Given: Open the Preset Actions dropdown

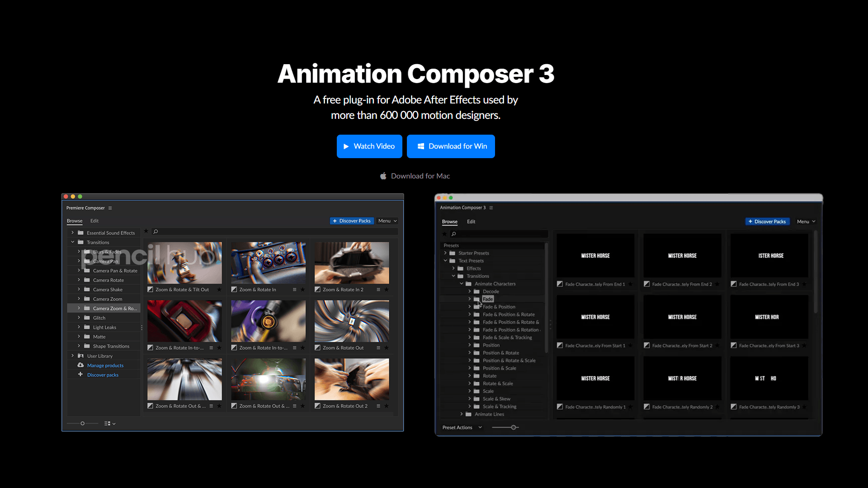Looking at the screenshot, I should [x=462, y=427].
